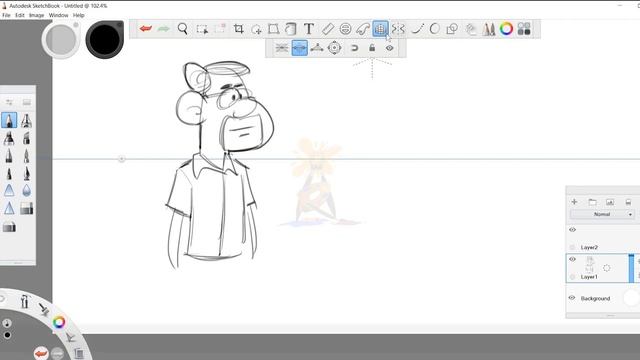Open brush tools in lagoon corner
The height and width of the screenshot is (360, 640).
click(x=44, y=310)
